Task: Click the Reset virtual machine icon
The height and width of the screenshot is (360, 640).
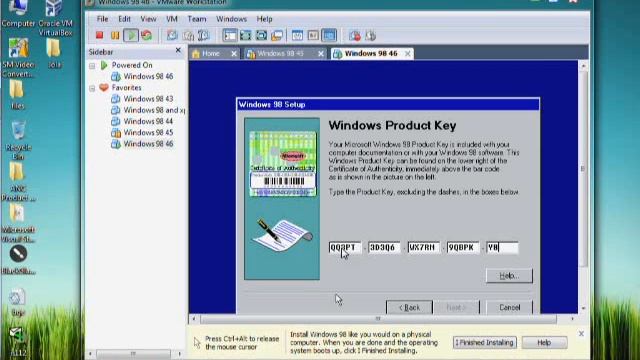Action: coord(147,35)
